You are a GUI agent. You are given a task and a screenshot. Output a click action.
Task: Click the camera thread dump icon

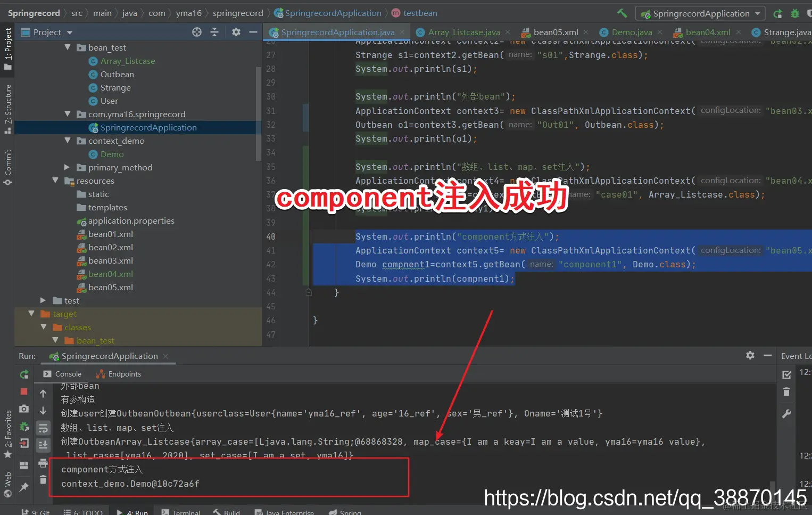24,408
